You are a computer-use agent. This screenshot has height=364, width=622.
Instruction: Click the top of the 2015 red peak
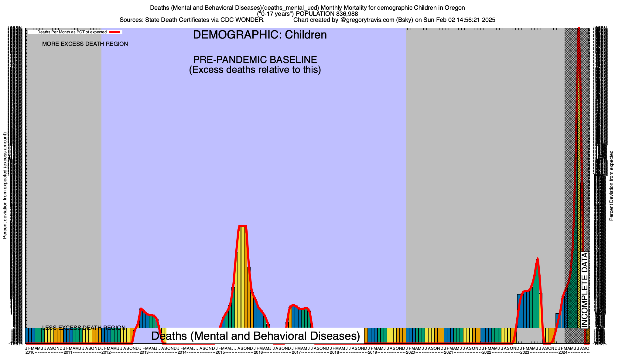pyautogui.click(x=243, y=226)
